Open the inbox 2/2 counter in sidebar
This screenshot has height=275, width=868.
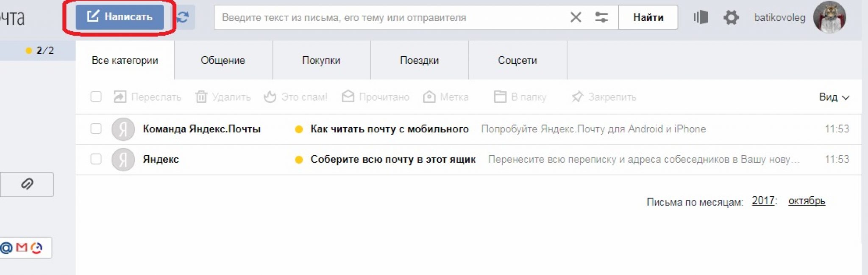[40, 50]
